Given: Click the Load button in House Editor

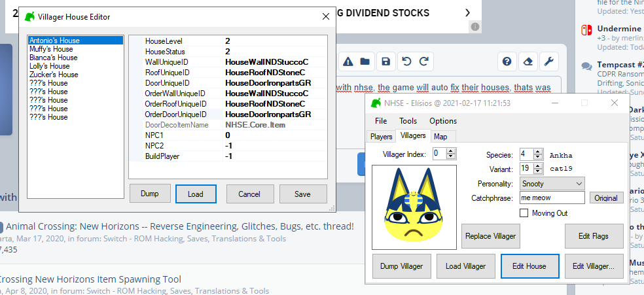Looking at the screenshot, I should coord(196,194).
